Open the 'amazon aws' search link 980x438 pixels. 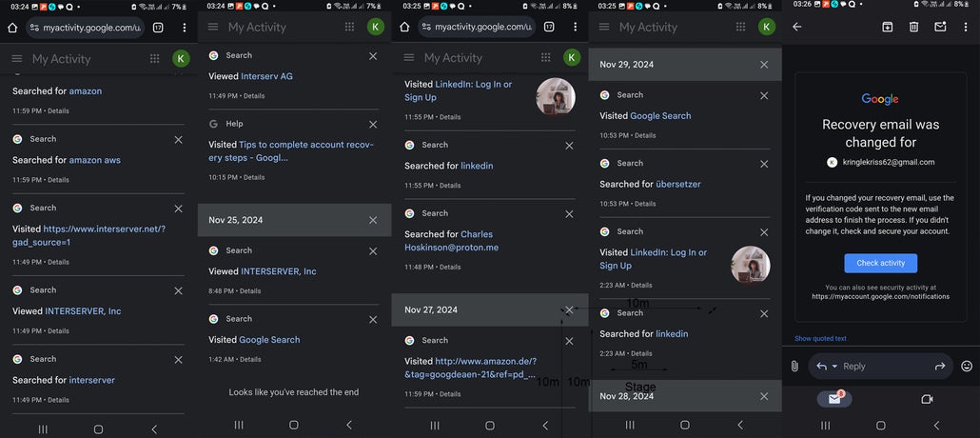[x=95, y=160]
